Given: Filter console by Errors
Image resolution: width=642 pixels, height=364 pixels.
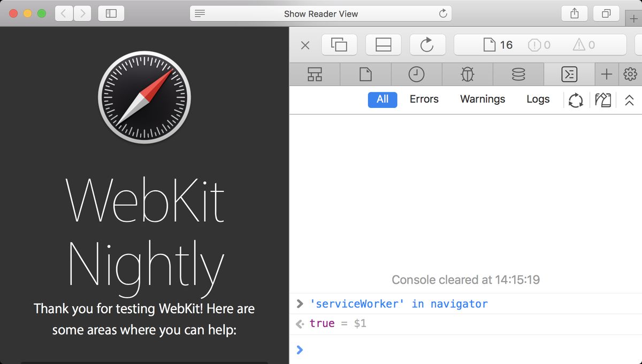Looking at the screenshot, I should tap(424, 99).
